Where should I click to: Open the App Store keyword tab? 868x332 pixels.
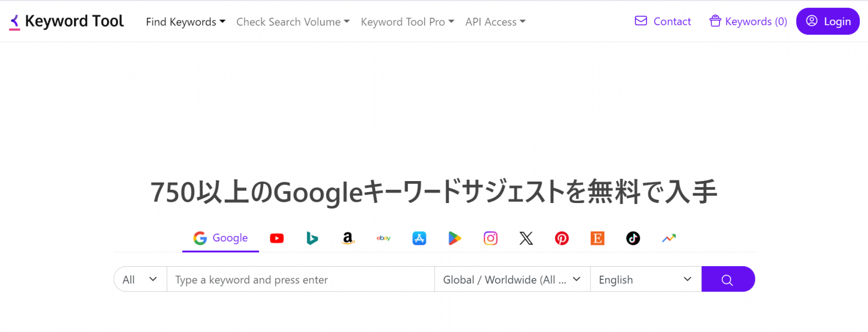click(419, 238)
